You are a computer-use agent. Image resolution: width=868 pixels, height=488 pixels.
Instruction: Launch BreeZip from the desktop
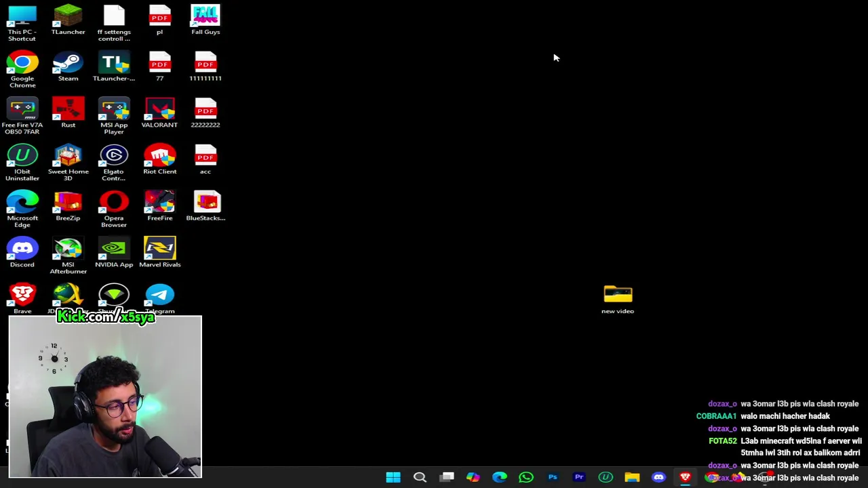(68, 206)
